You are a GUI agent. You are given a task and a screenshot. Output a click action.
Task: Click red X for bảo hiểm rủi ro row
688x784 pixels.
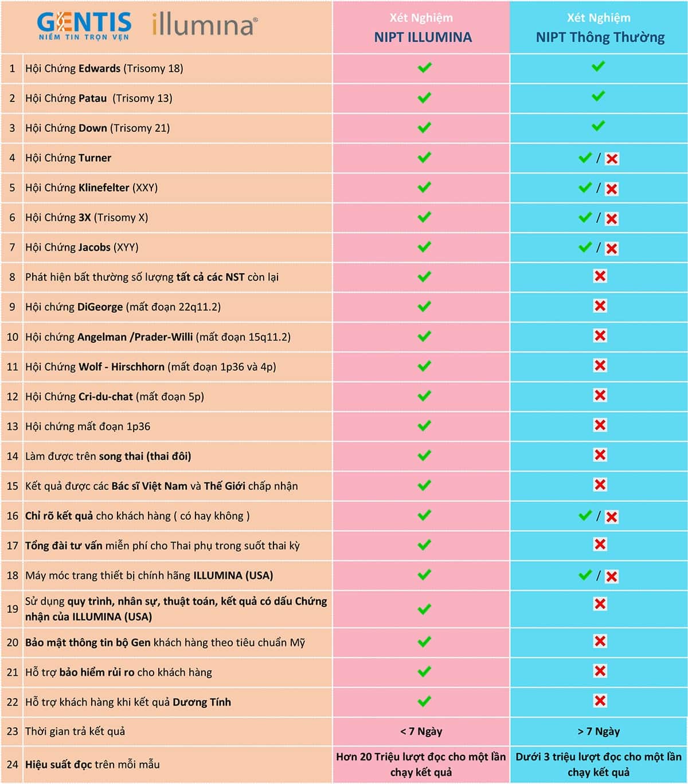click(600, 671)
